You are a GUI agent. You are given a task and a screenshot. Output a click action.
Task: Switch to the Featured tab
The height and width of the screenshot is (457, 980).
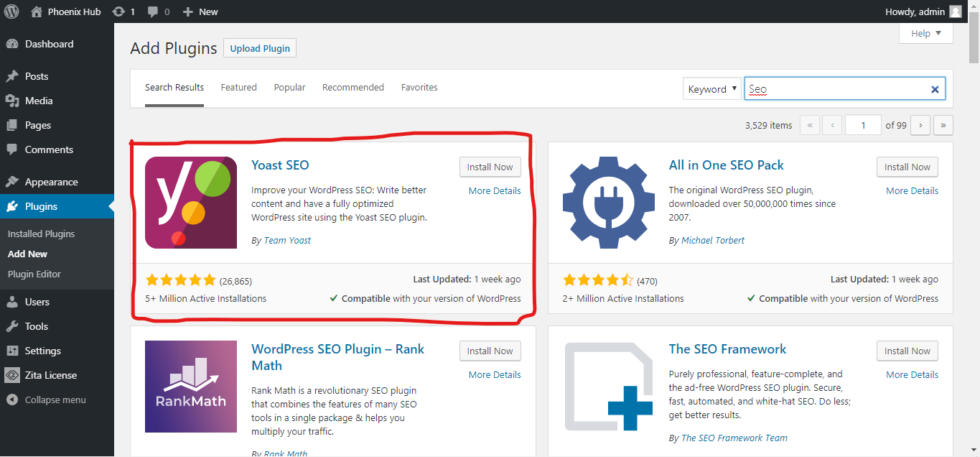click(238, 88)
